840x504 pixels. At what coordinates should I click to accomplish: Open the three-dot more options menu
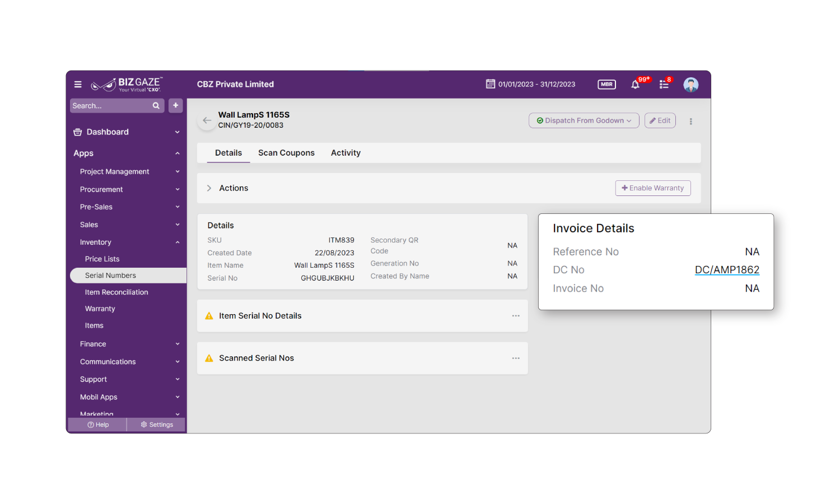pyautogui.click(x=691, y=121)
